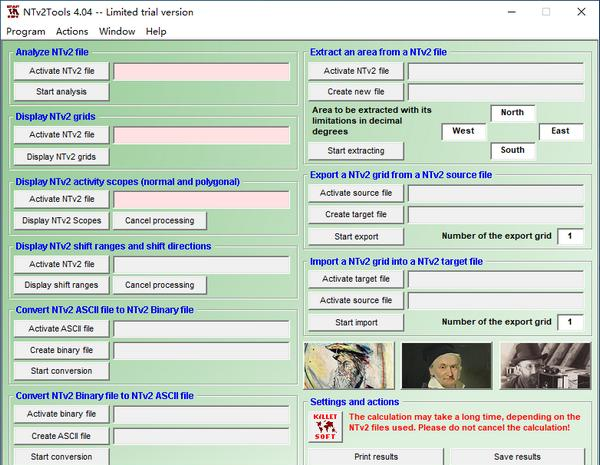The width and height of the screenshot is (600, 465).
Task: Click the Display NTv2 grids button
Action: (x=62, y=157)
